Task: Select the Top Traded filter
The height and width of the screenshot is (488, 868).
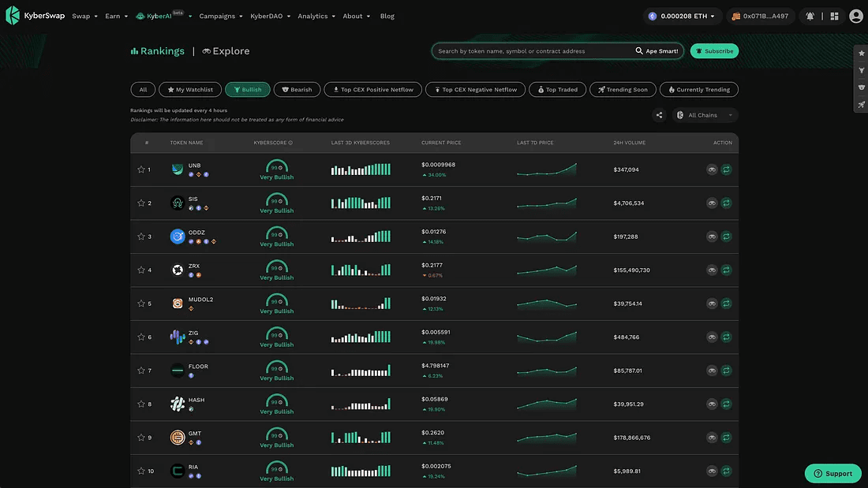Action: coord(557,90)
